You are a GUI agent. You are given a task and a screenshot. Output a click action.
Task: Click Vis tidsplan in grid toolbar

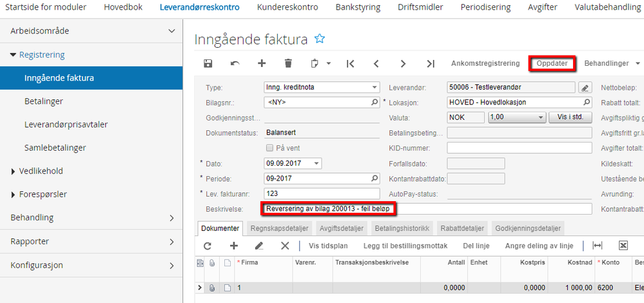pyautogui.click(x=328, y=246)
